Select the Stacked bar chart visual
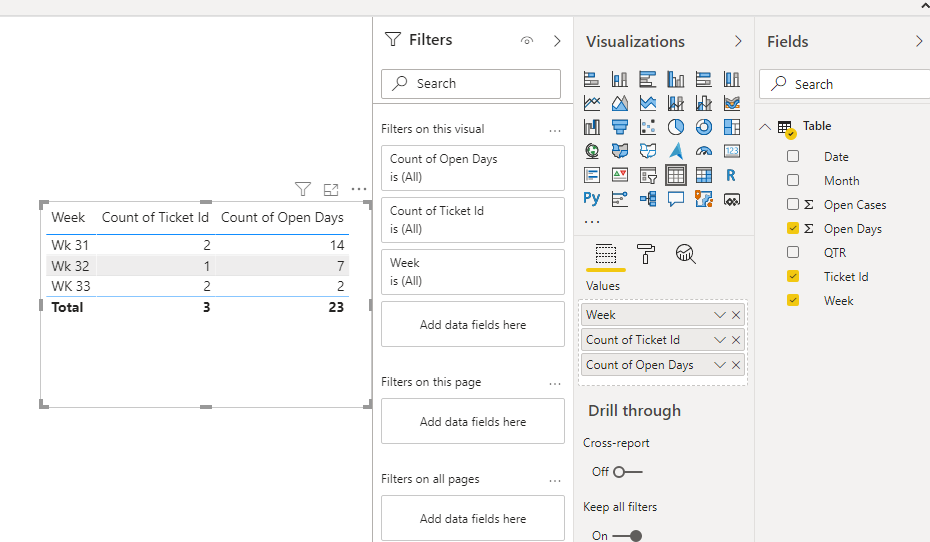Screen dimensions: 930x542 click(591, 79)
